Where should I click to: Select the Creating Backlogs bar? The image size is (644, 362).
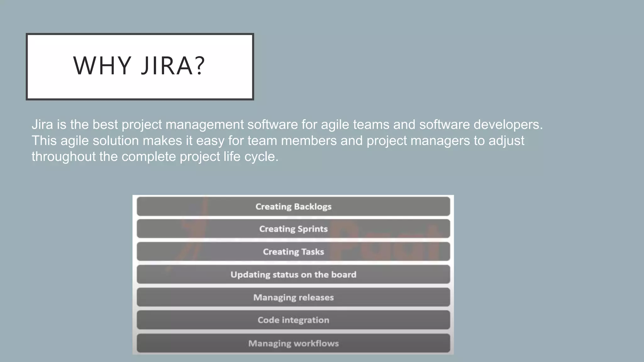pyautogui.click(x=293, y=206)
